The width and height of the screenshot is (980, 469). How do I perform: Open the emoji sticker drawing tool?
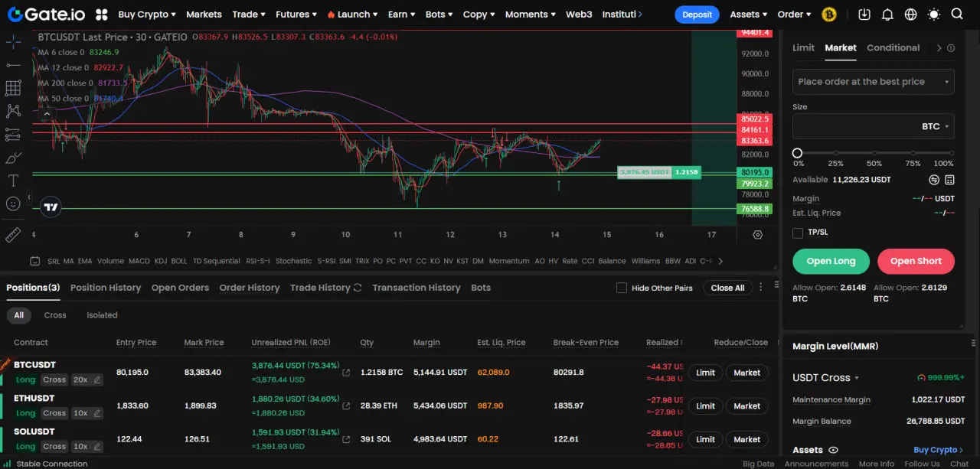point(13,204)
